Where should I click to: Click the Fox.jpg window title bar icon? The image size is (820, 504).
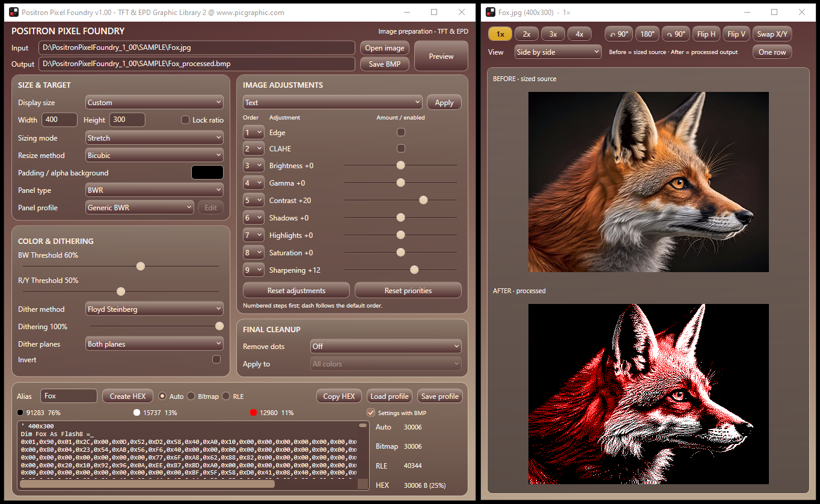point(491,12)
